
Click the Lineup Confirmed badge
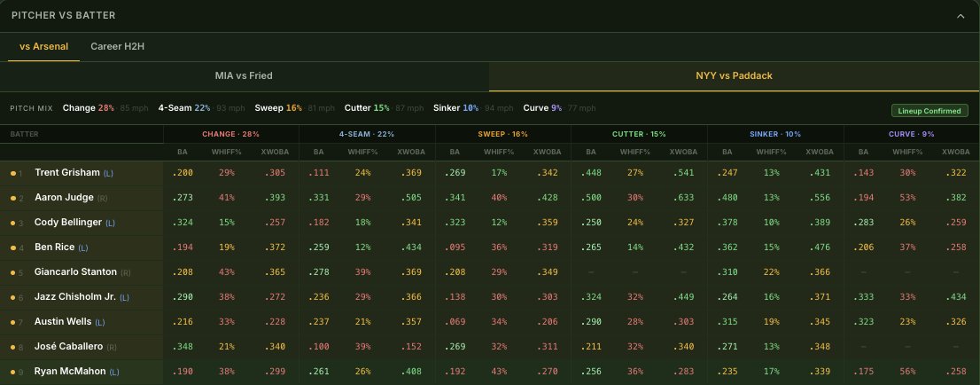pos(929,111)
